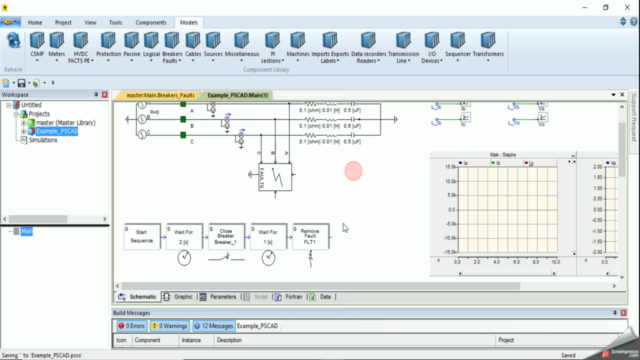Switch to the Parameters view tab

218,297
